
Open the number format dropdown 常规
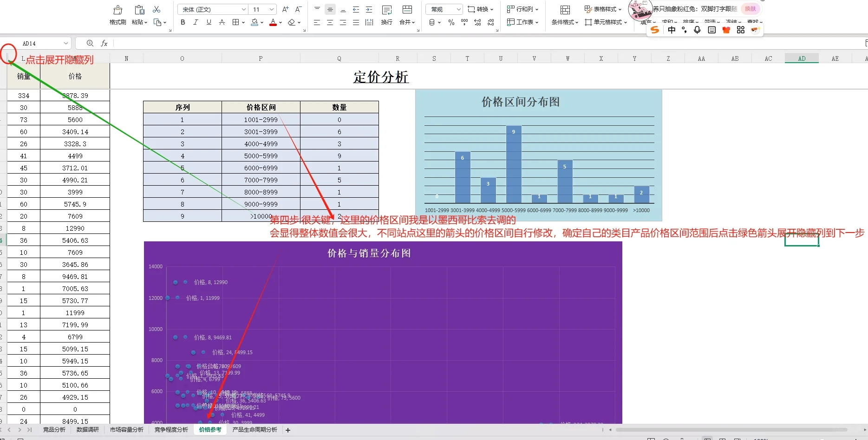[444, 9]
